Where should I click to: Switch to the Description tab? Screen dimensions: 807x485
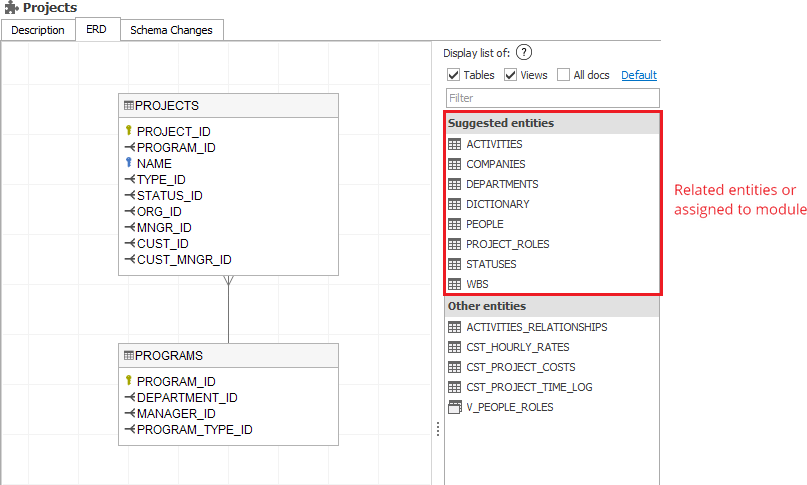[x=38, y=30]
